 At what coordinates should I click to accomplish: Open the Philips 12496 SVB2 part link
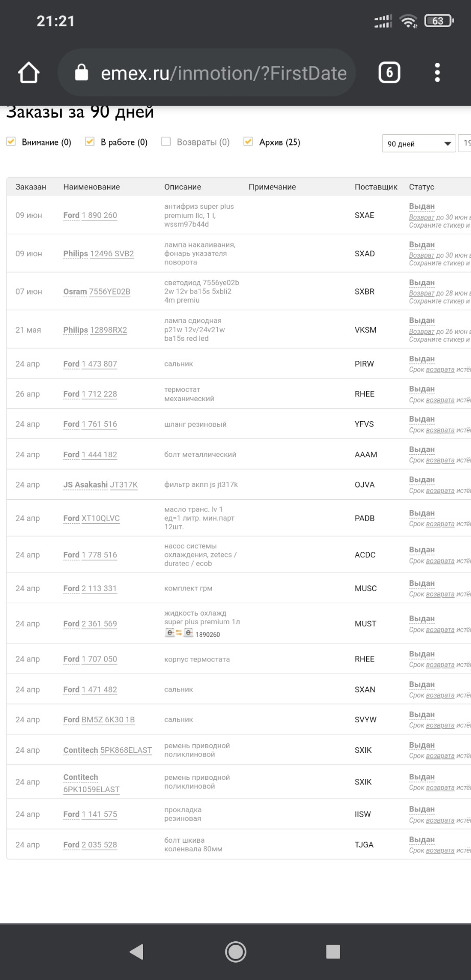point(111,254)
